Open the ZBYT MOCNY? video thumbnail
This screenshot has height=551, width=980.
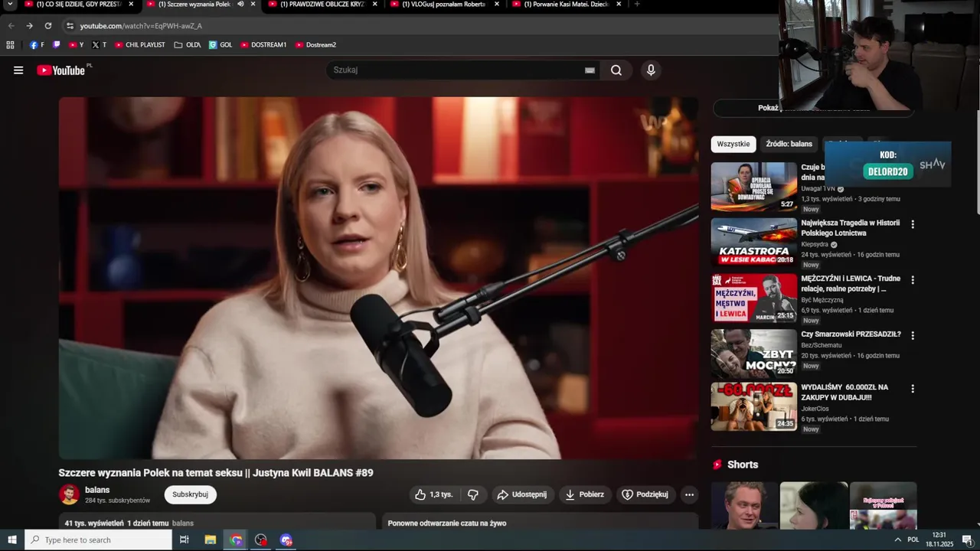pyautogui.click(x=754, y=353)
